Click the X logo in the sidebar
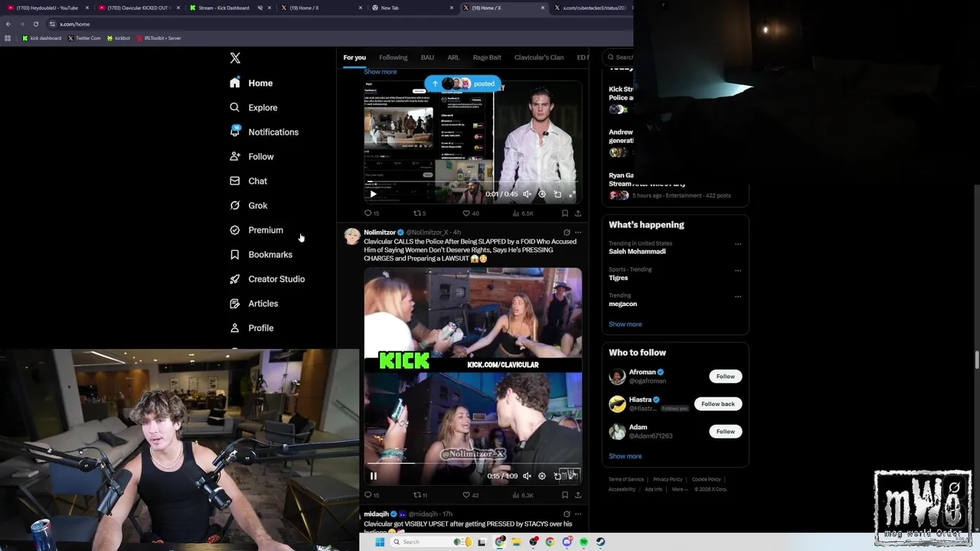The width and height of the screenshot is (980, 551). click(235, 58)
